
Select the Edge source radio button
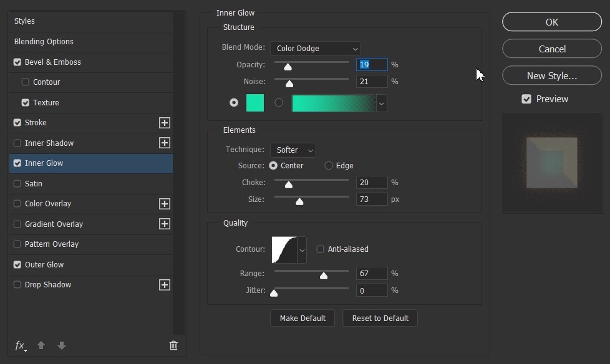(x=329, y=166)
